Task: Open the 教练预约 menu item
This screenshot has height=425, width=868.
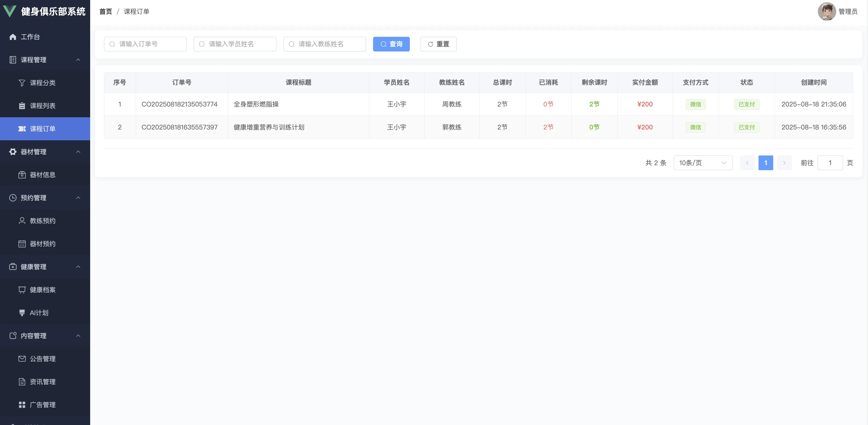Action: (x=43, y=221)
